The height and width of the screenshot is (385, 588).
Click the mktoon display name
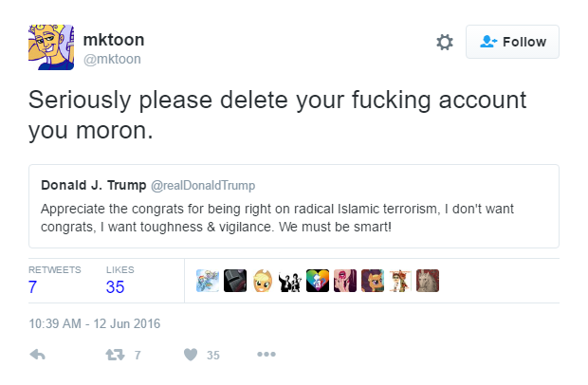coord(114,40)
